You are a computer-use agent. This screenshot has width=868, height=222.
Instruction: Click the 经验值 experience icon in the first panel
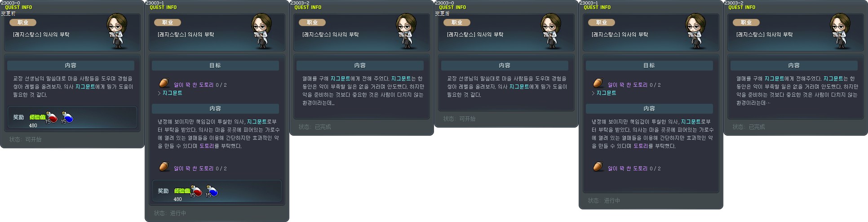[x=37, y=117]
